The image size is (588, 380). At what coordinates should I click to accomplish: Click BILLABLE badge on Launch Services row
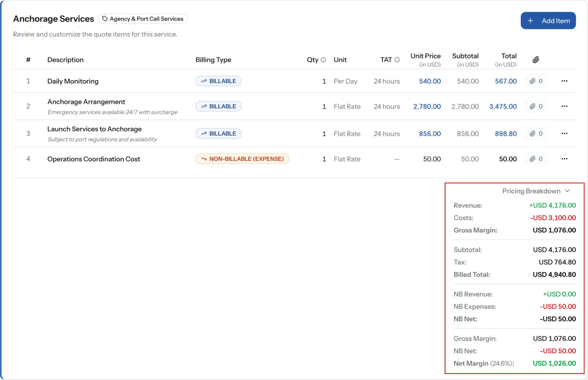218,133
